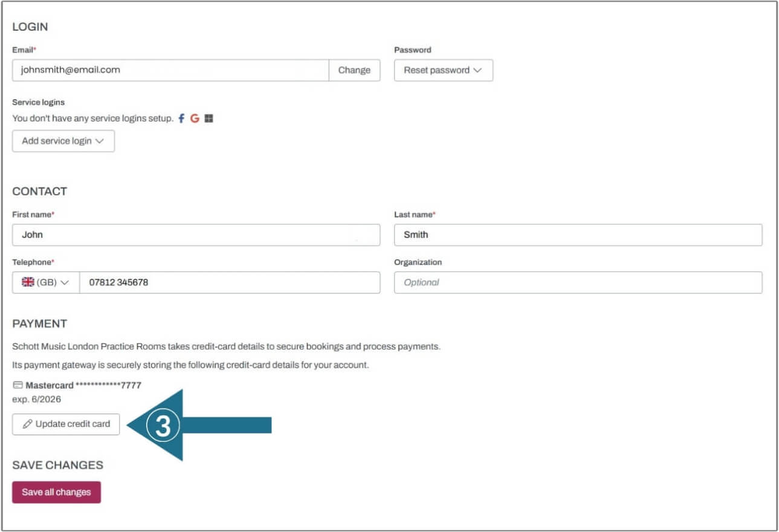
Task: Click the CONTACT section heading
Action: tap(40, 191)
